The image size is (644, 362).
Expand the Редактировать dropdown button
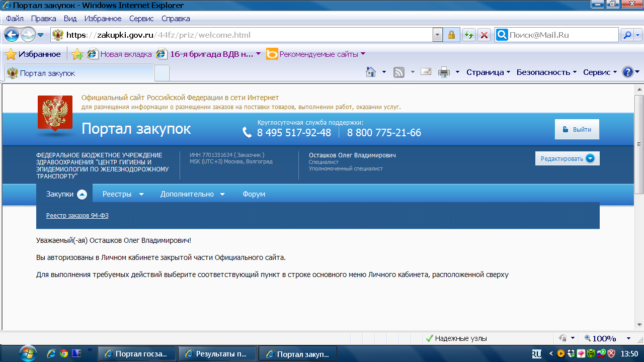coord(567,158)
